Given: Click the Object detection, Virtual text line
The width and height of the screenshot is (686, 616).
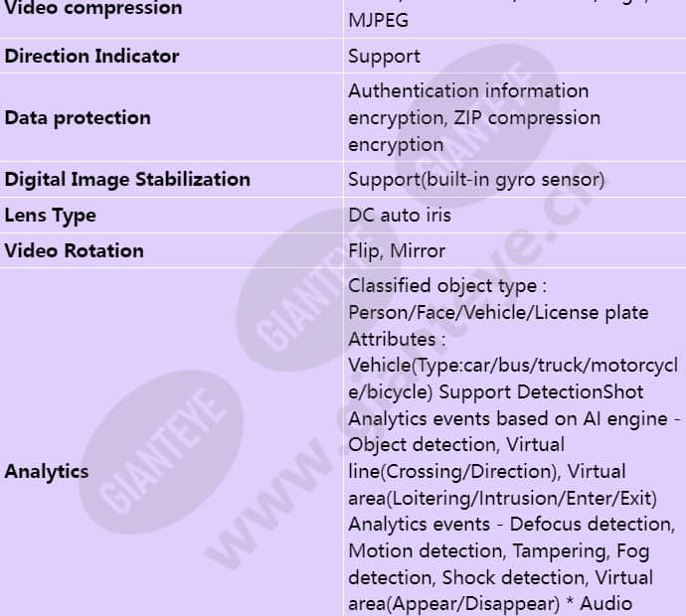Looking at the screenshot, I should [x=455, y=444].
